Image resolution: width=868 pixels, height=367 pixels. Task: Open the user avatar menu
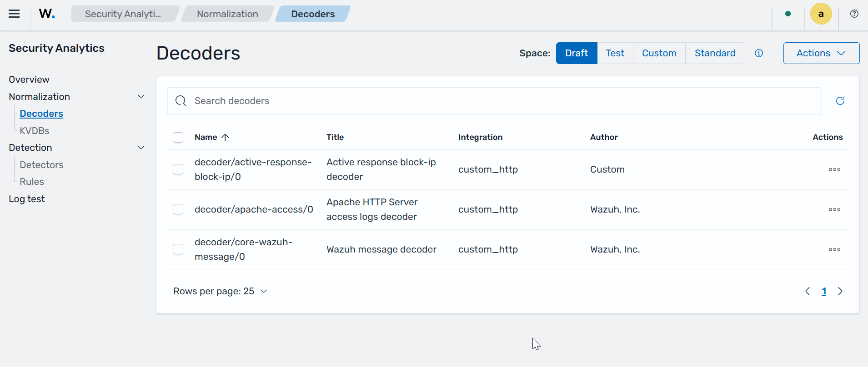(x=821, y=14)
